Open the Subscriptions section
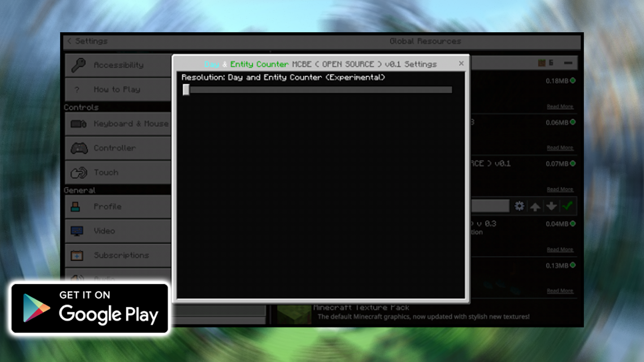The image size is (644, 362). coord(118,255)
